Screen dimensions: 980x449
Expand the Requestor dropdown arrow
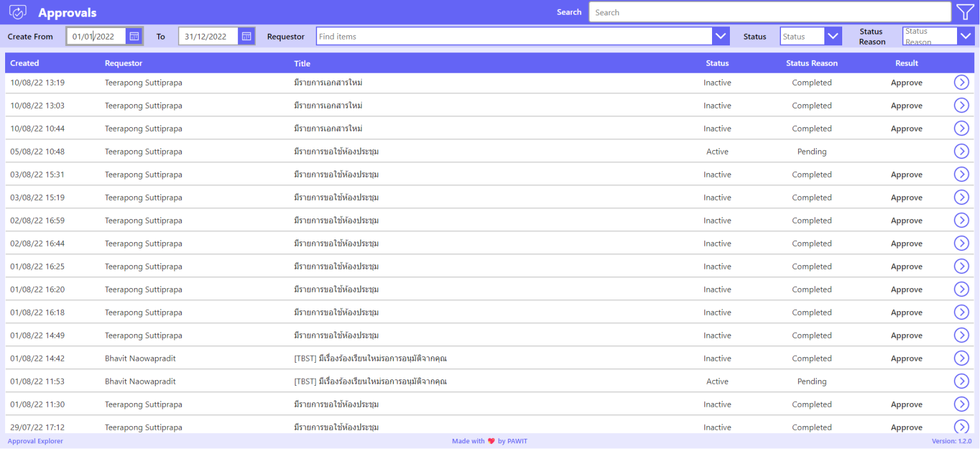tap(721, 36)
